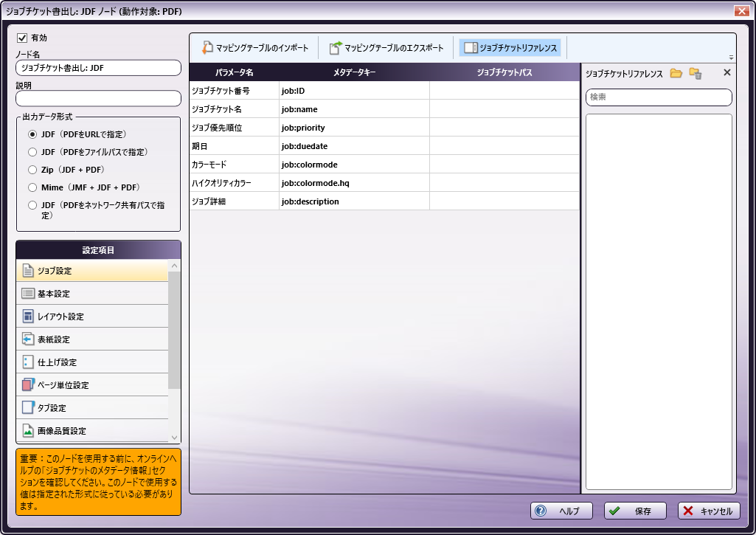Click the キャンセル button
The width and height of the screenshot is (756, 535).
coord(710,511)
